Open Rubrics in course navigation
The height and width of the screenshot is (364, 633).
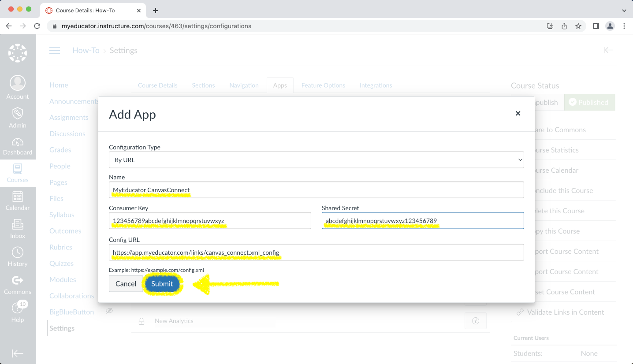[61, 247]
